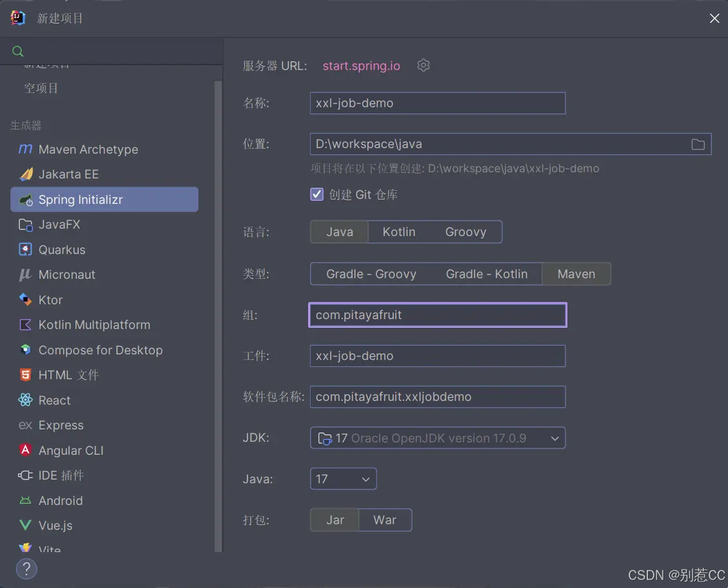Click the Kotlin Multiplatform icon
Image resolution: width=728 pixels, height=588 pixels.
coord(25,325)
